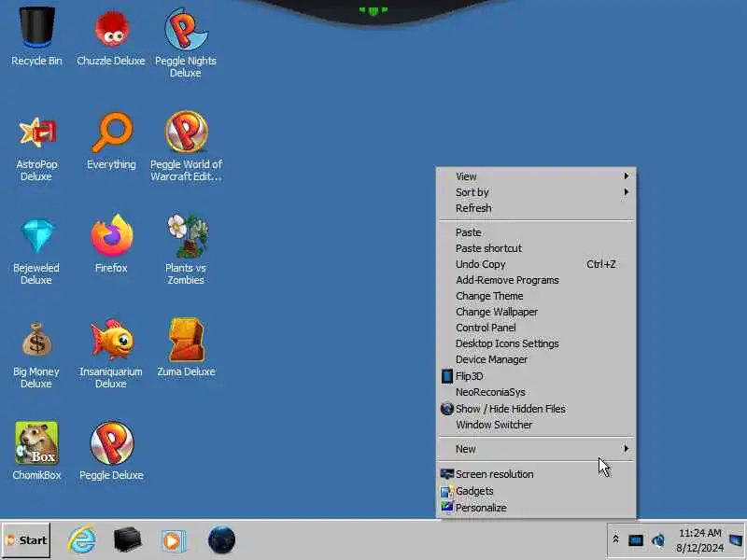Image resolution: width=747 pixels, height=560 pixels.
Task: Open the Recycle Bin desktop icon
Action: coord(36,35)
